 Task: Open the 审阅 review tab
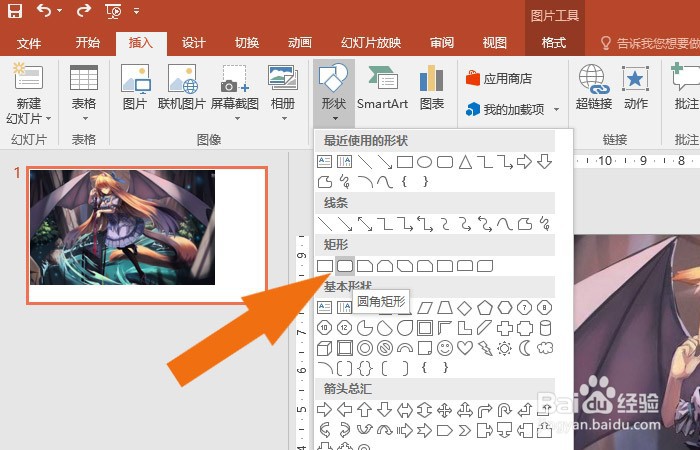tap(442, 43)
